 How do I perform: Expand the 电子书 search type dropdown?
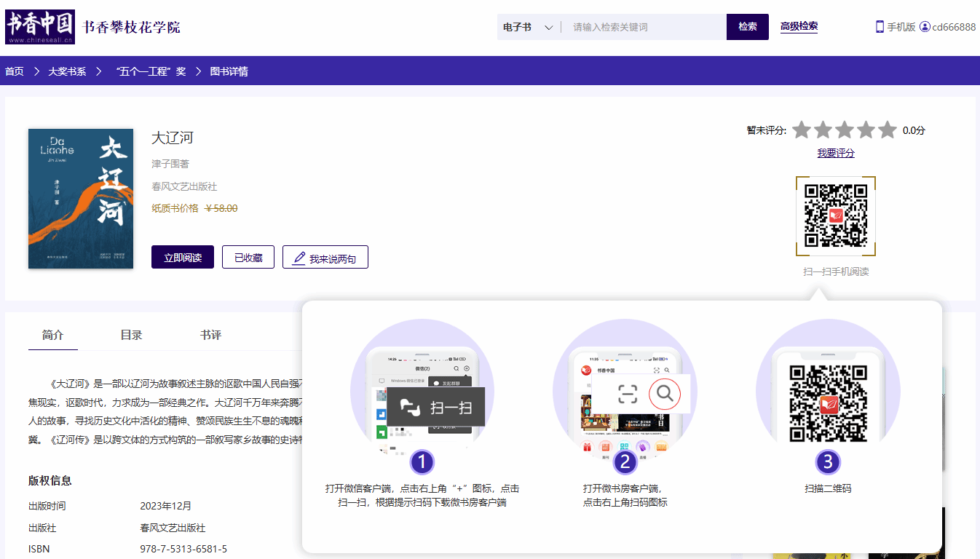pos(528,27)
